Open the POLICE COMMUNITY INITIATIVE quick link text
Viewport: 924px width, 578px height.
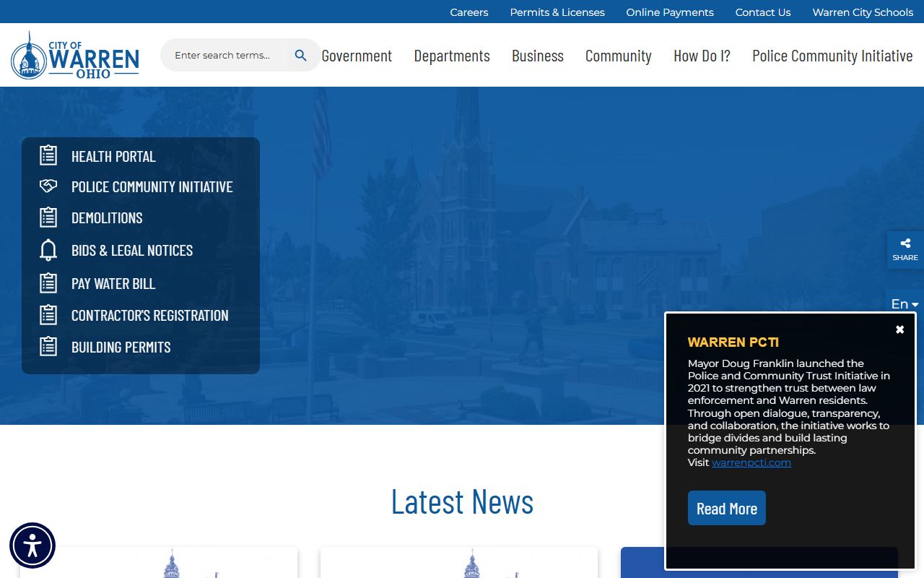[152, 186]
